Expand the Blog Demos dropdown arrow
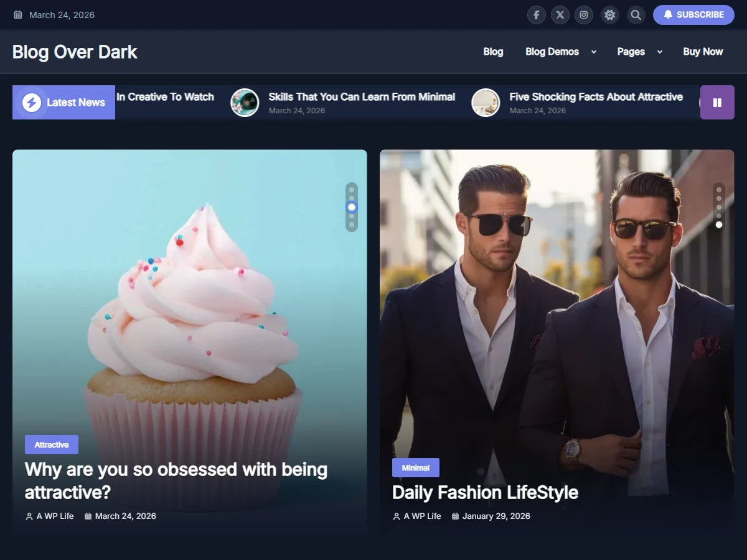Viewport: 747px width, 560px height. coord(594,52)
